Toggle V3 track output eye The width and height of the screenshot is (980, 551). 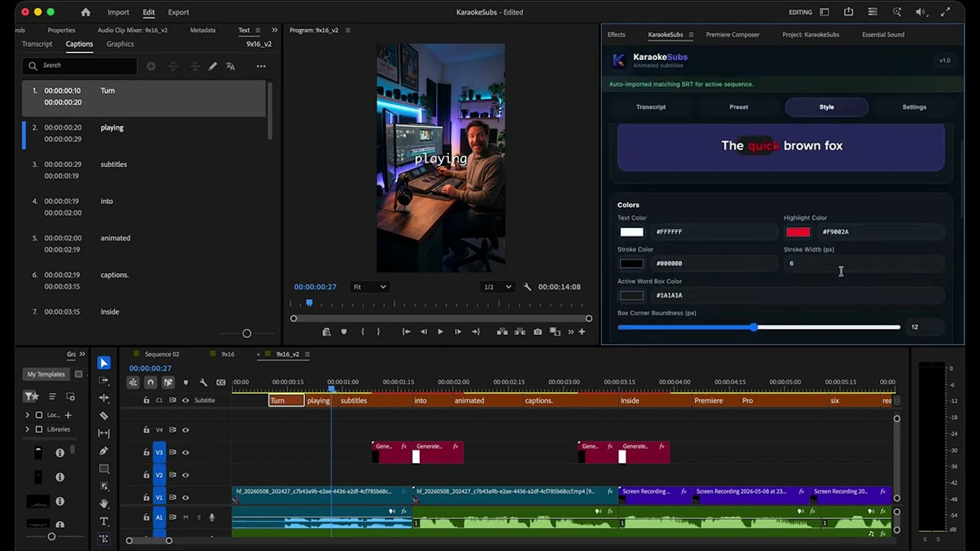186,452
